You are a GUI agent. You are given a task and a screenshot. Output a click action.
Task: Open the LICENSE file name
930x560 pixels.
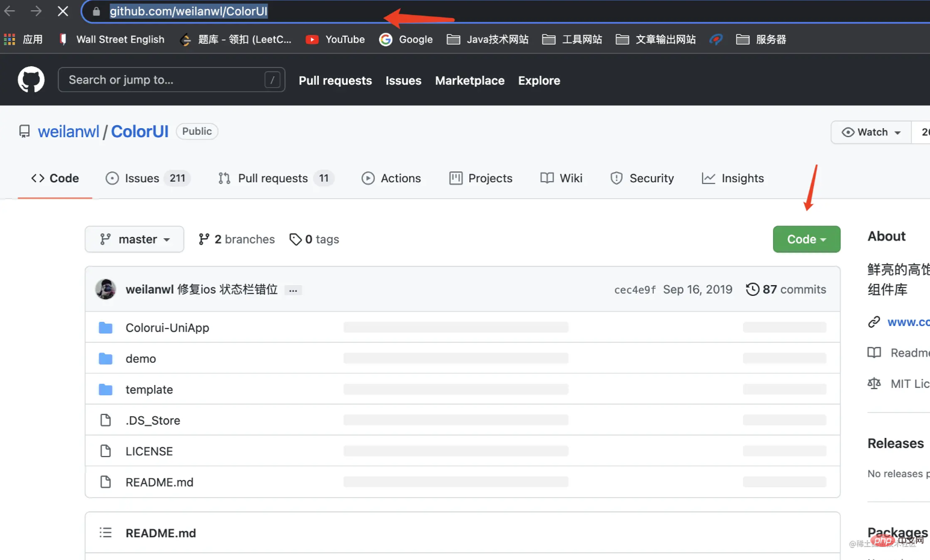click(x=149, y=451)
